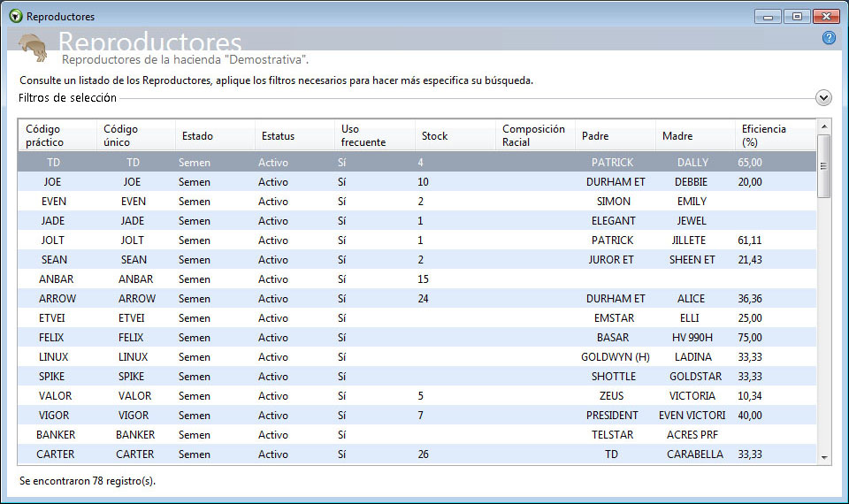
Task: Click the ACRES PRF madre cell
Action: pos(692,435)
